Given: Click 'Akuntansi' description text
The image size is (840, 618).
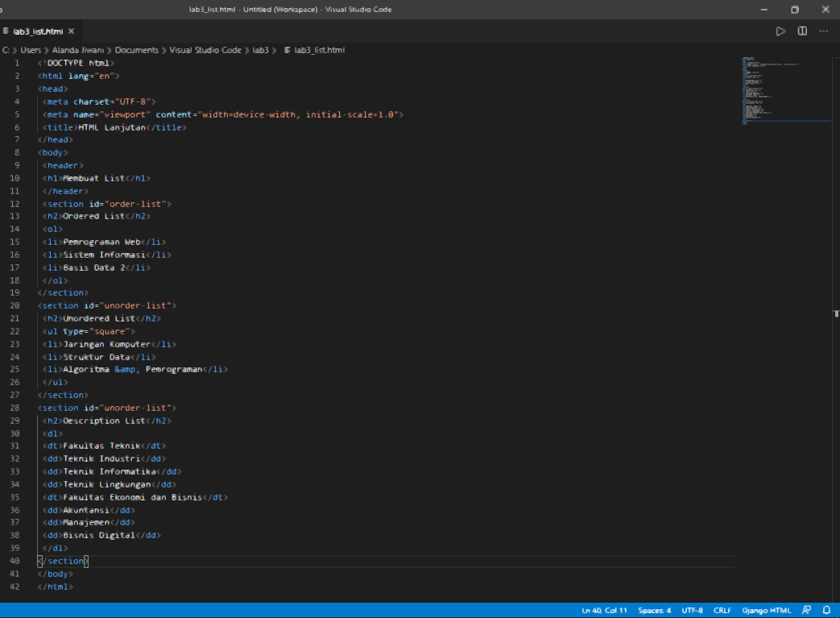Looking at the screenshot, I should coord(86,510).
